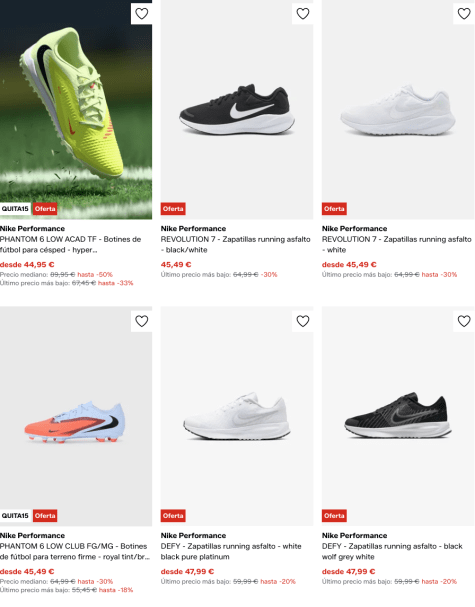Add yellow Phantom 6 Low Acad TF to wishlist
This screenshot has height=607, width=475.
[x=141, y=14]
